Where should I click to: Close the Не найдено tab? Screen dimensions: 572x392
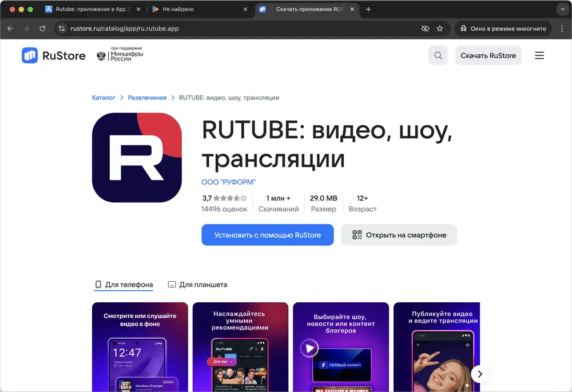coord(245,9)
